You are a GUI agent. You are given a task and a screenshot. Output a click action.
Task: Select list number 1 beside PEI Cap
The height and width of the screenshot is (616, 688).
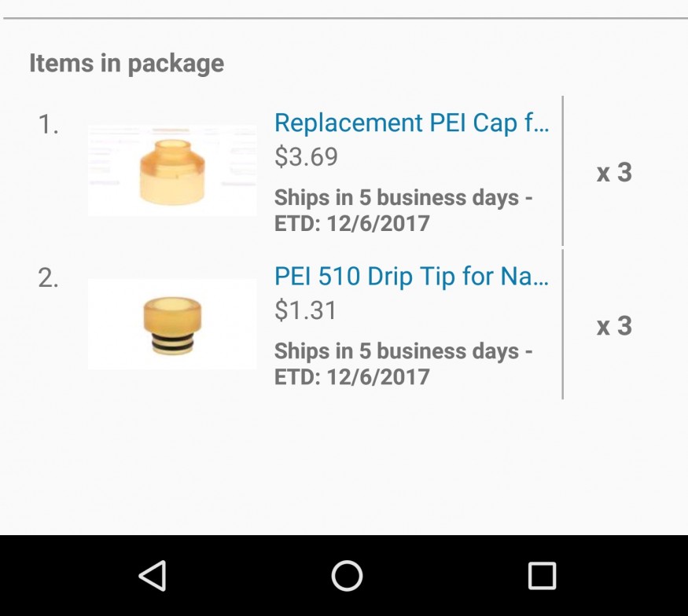tap(49, 125)
